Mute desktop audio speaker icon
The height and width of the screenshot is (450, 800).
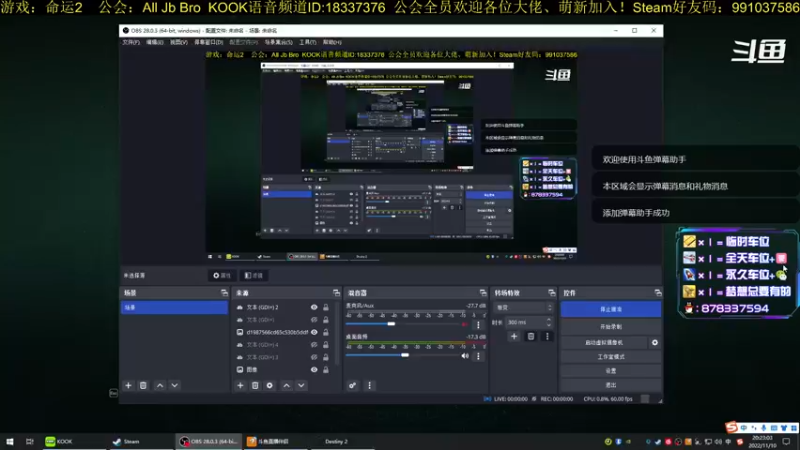click(465, 356)
